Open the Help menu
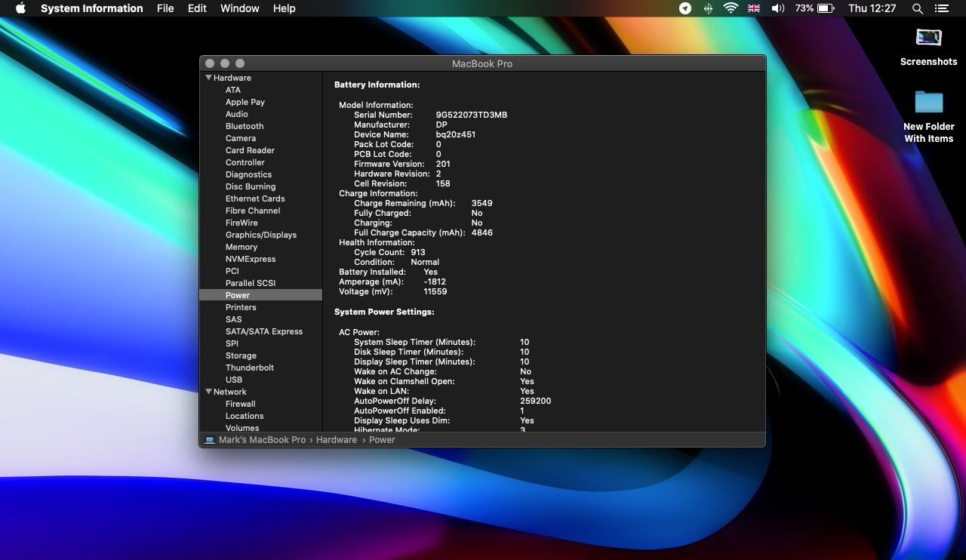The height and width of the screenshot is (560, 966). pyautogui.click(x=284, y=8)
